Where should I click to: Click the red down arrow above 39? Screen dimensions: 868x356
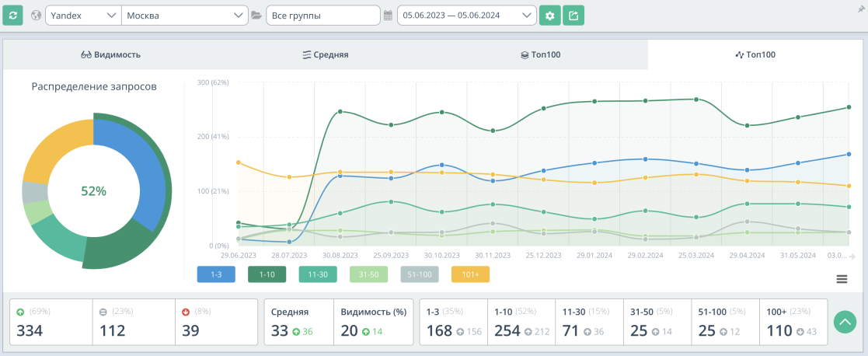point(186,312)
